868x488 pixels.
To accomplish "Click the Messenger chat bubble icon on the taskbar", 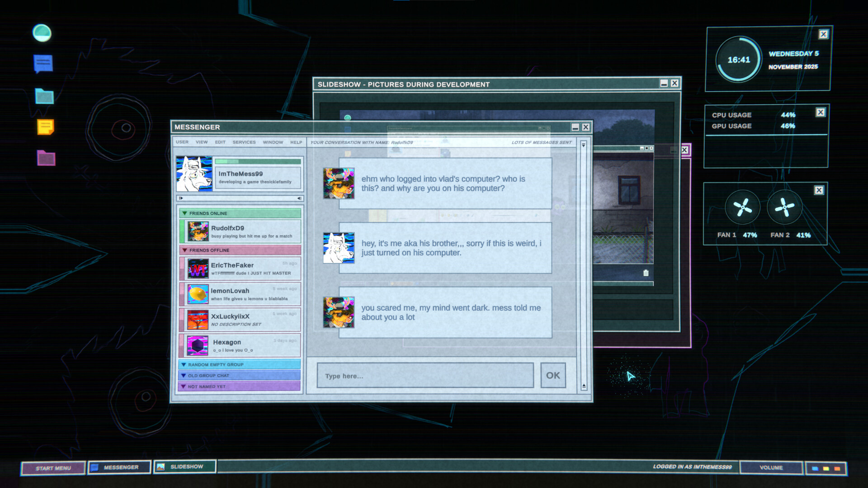I will [94, 467].
